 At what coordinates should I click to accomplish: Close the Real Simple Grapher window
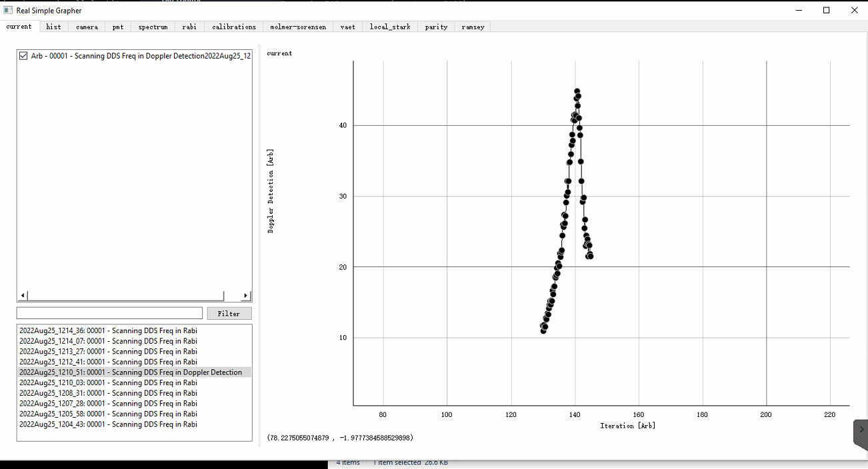tap(854, 10)
